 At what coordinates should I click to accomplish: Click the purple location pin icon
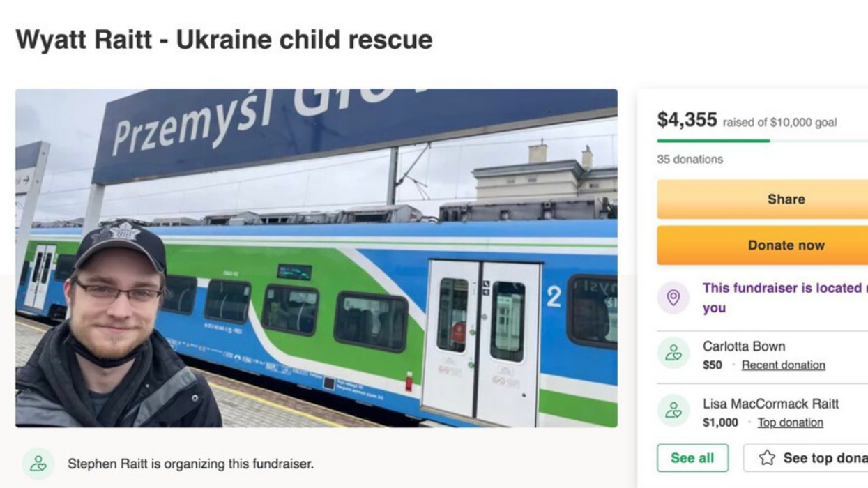(x=673, y=298)
